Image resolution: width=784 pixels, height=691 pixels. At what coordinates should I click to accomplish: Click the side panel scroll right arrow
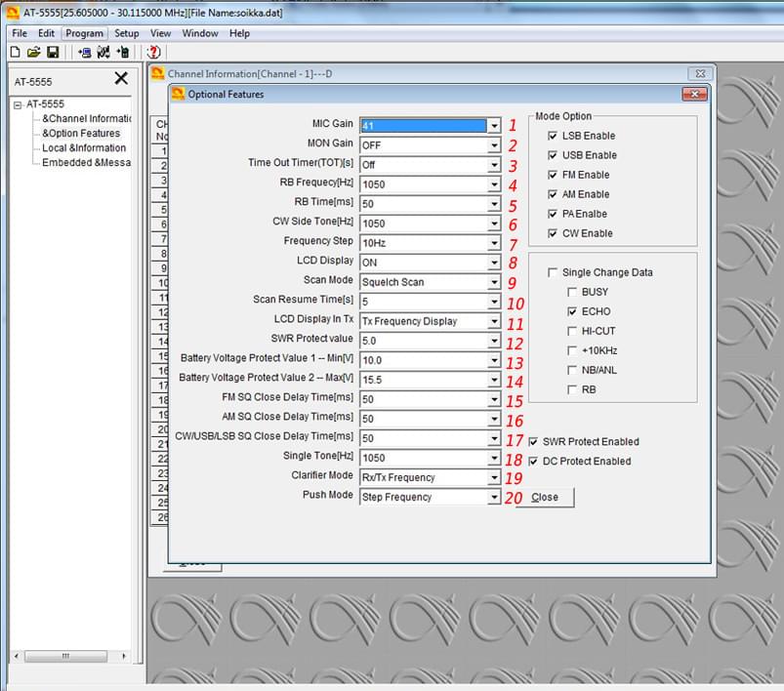[x=123, y=656]
